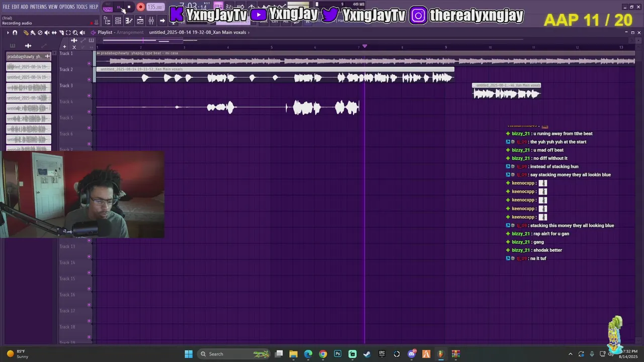This screenshot has width=644, height=362.
Task: Select the Slip tool in Playlist toolbar
Action: 54,33
